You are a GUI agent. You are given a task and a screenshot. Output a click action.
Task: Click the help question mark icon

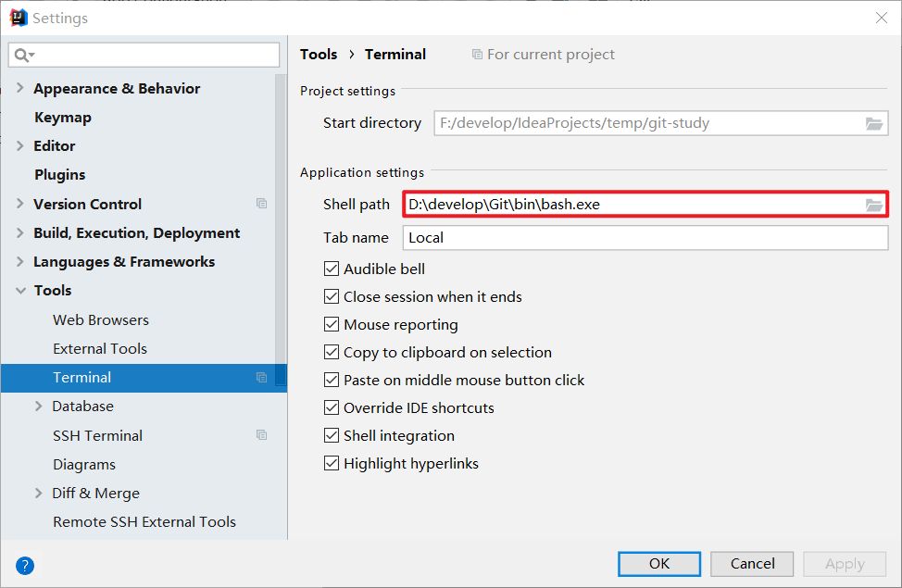click(x=25, y=565)
